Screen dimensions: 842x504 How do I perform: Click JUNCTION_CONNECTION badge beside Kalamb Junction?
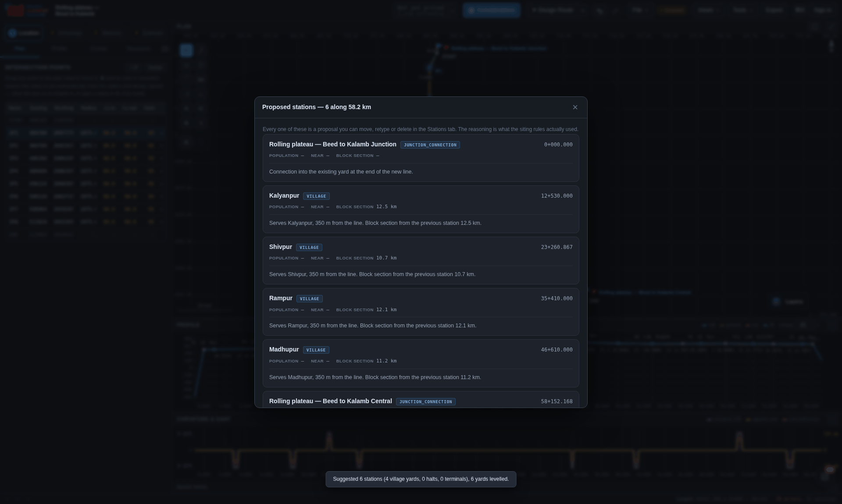tap(430, 145)
